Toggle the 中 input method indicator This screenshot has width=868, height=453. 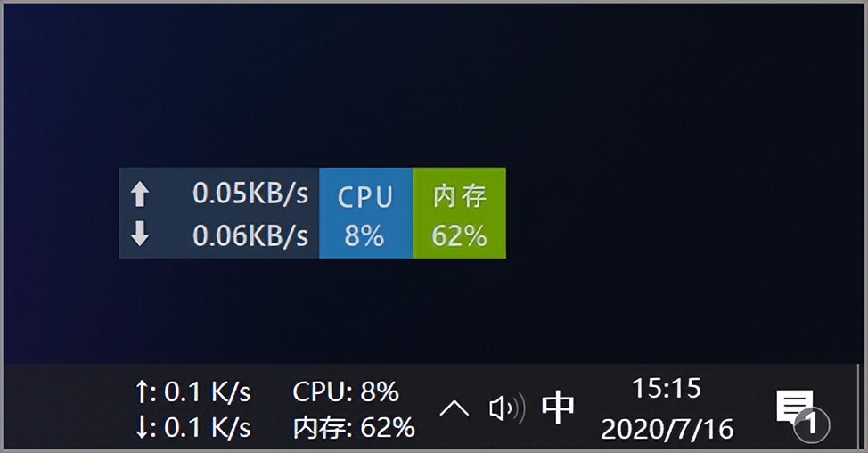click(559, 408)
